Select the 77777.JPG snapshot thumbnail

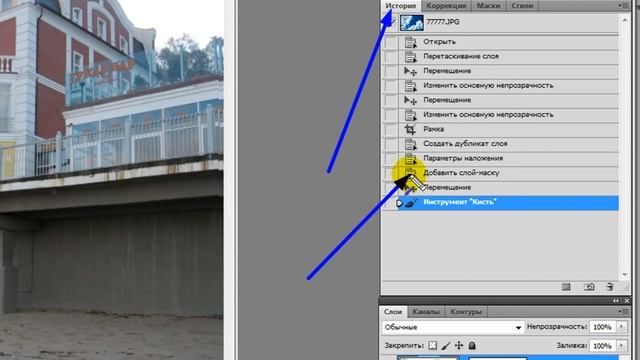(411, 22)
